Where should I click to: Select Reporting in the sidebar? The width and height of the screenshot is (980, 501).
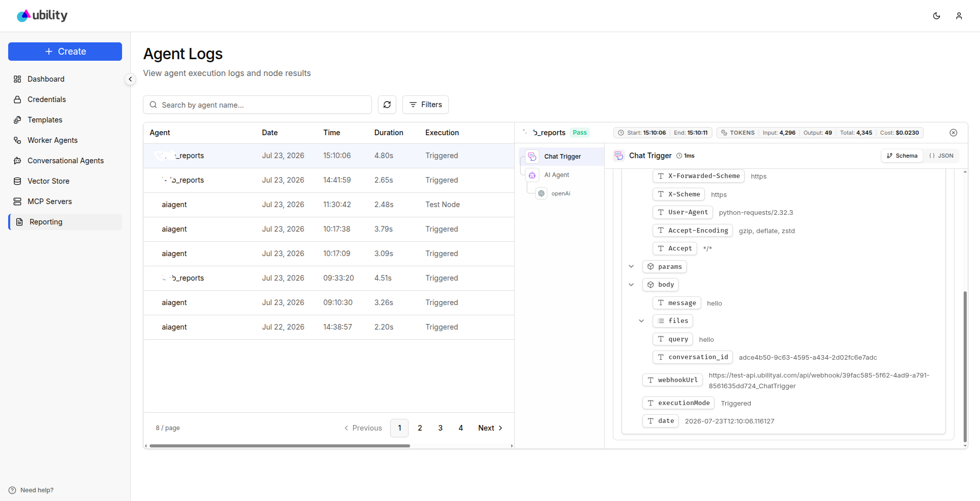click(65, 222)
